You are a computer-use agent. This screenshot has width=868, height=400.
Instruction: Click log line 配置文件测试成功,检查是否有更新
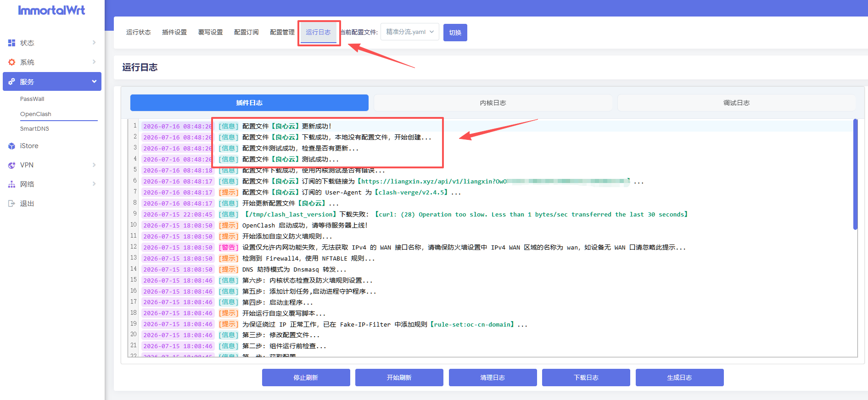pyautogui.click(x=300, y=148)
